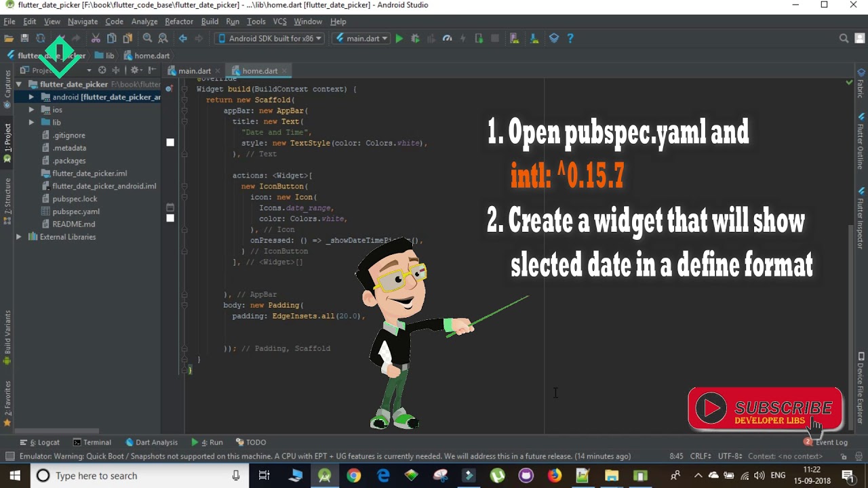Screen dimensions: 868x488
Task: Open Project panel settings gear
Action: tap(135, 70)
